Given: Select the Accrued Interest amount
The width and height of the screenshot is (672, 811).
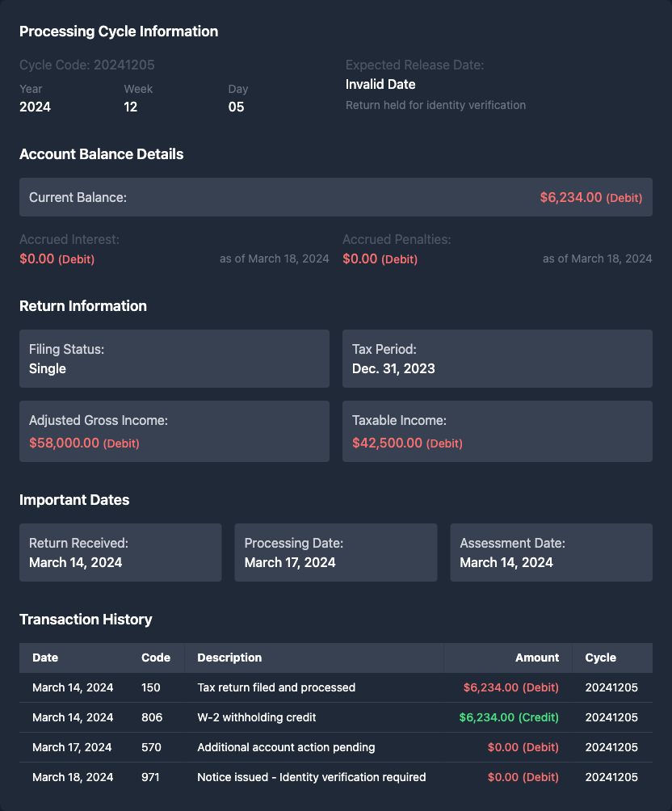Looking at the screenshot, I should [x=57, y=259].
